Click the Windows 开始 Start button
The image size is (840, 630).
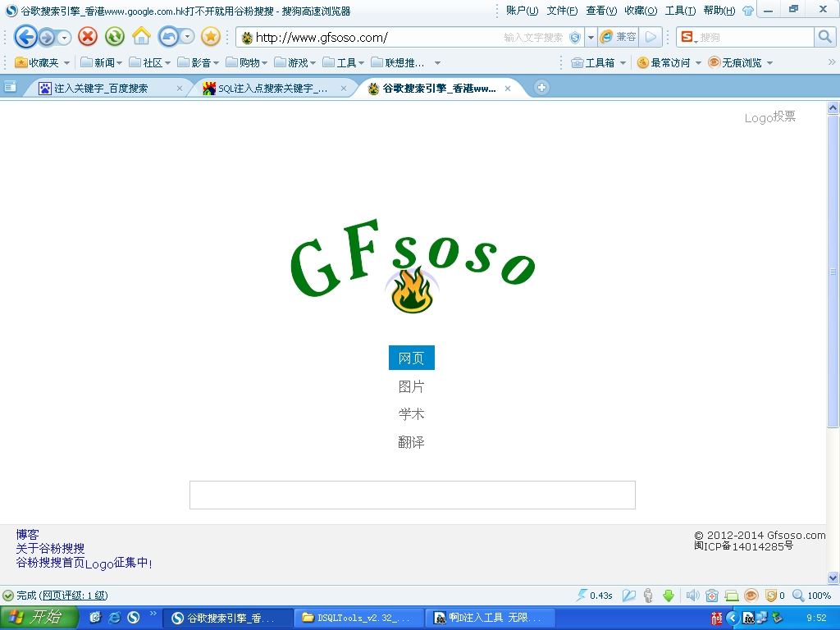coord(39,618)
